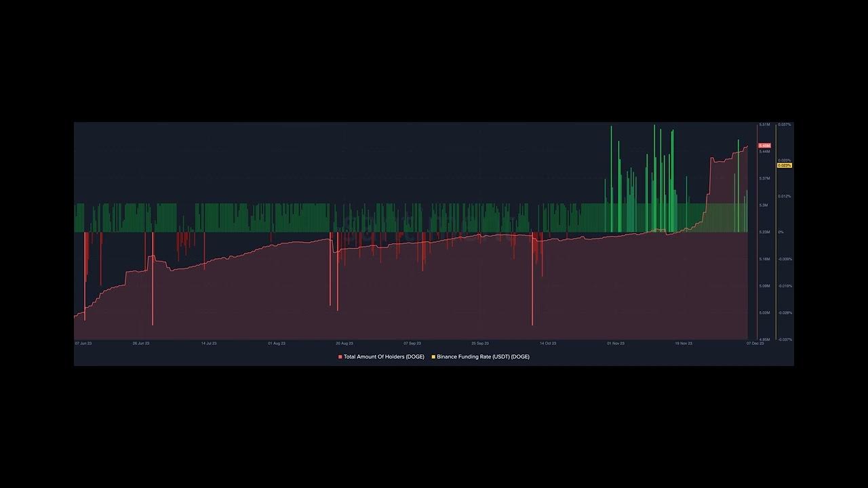
Task: Toggle the Total Amount Of Holders (DOGE) series label
Action: click(383, 357)
